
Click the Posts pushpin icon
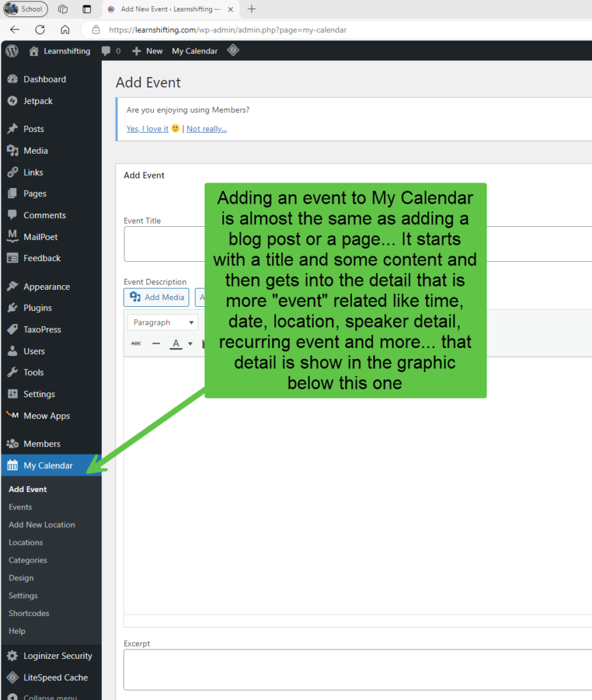click(x=12, y=129)
